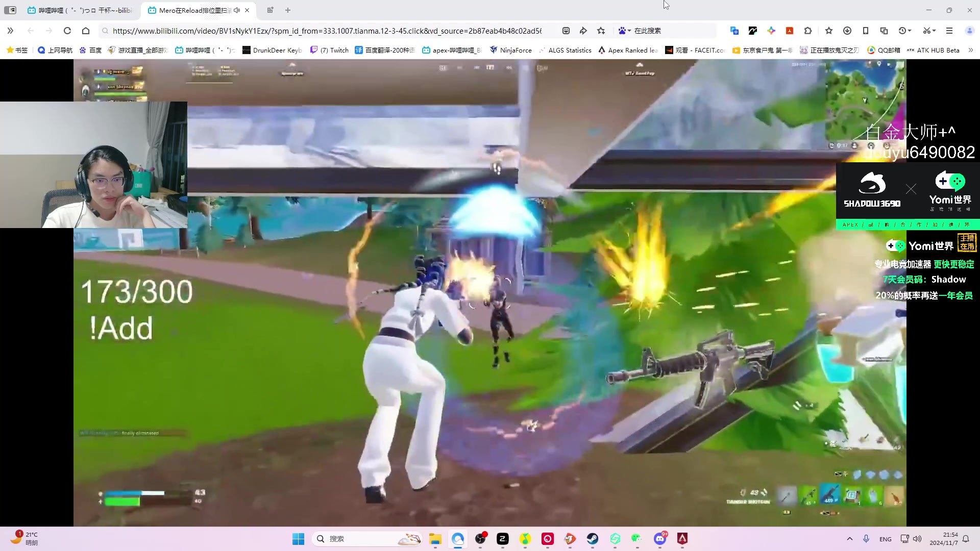Open the black pen extension icon

(753, 31)
